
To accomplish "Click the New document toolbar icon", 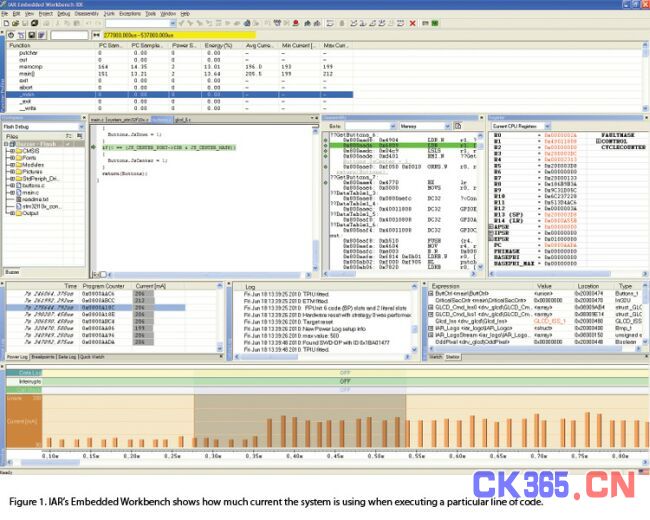I will pyautogui.click(x=6, y=24).
